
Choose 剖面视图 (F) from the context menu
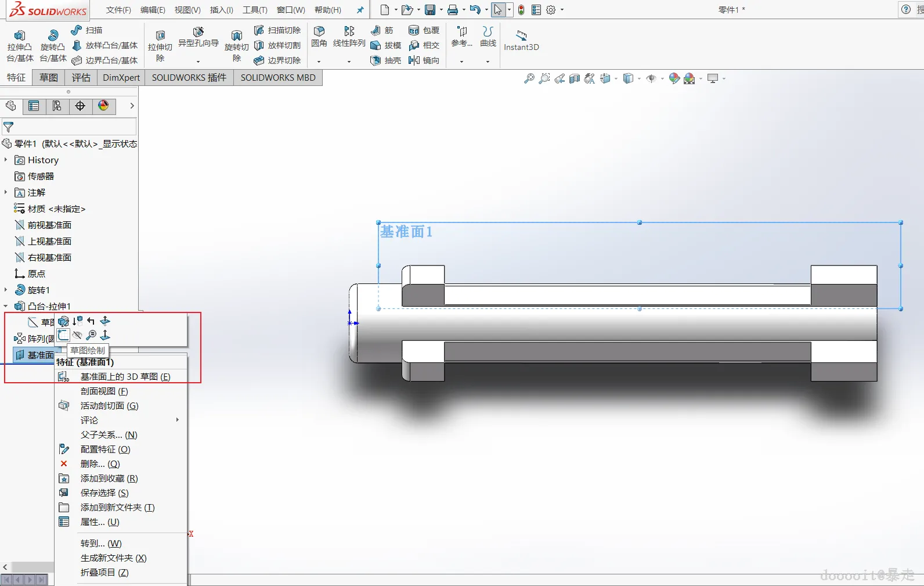[x=104, y=391]
